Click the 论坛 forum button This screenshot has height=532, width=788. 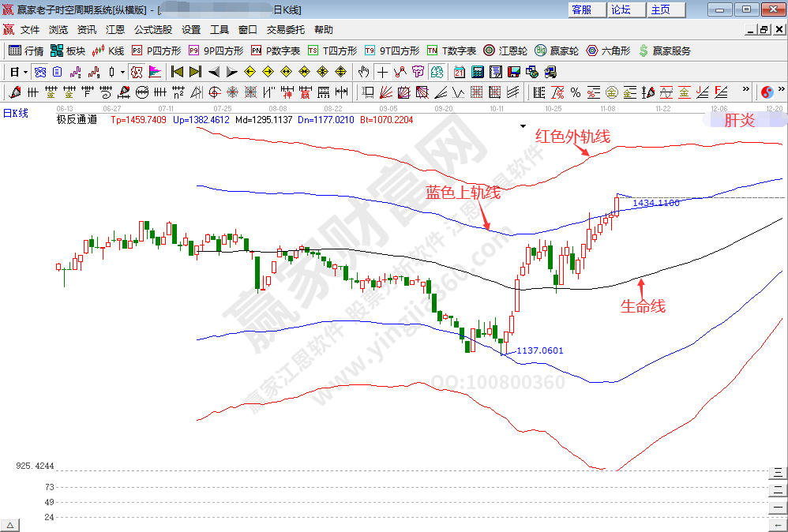click(621, 9)
